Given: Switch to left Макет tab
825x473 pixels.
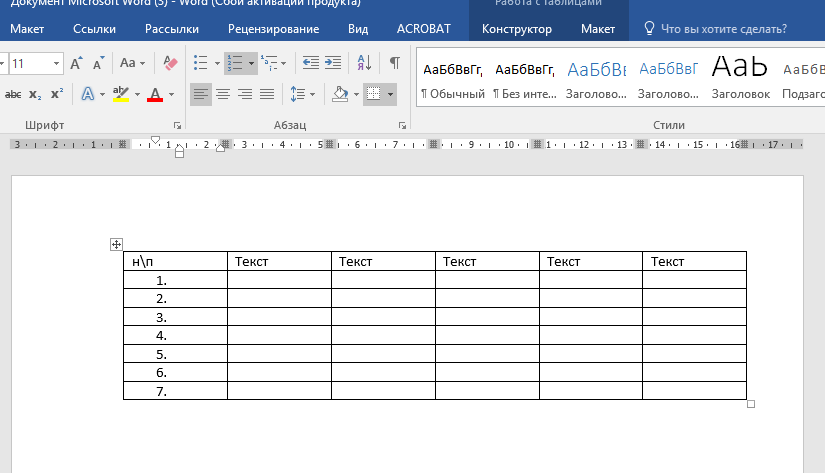Looking at the screenshot, I should click(x=27, y=29).
